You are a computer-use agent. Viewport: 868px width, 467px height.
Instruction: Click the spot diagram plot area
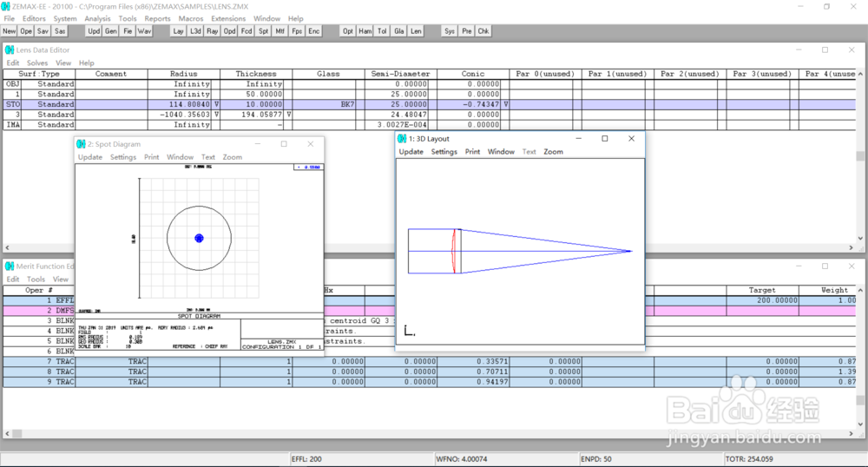click(x=200, y=238)
